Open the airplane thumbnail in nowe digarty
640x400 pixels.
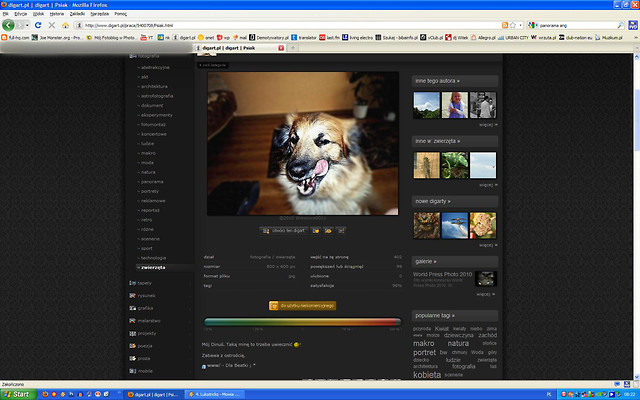(455, 225)
